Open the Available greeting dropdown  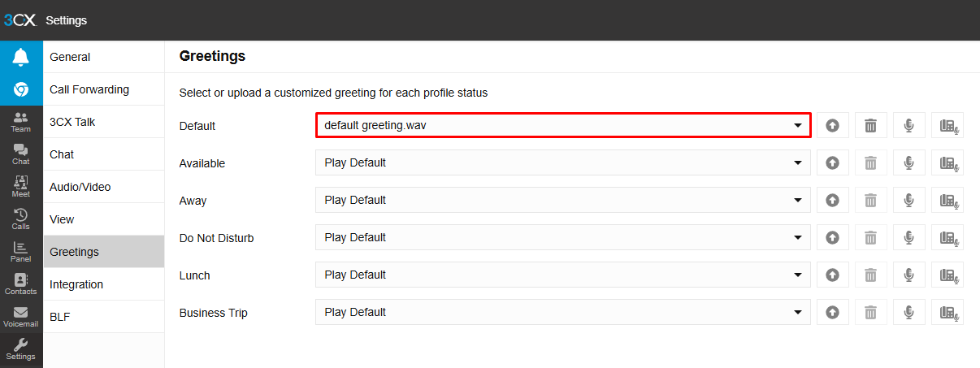tap(562, 162)
